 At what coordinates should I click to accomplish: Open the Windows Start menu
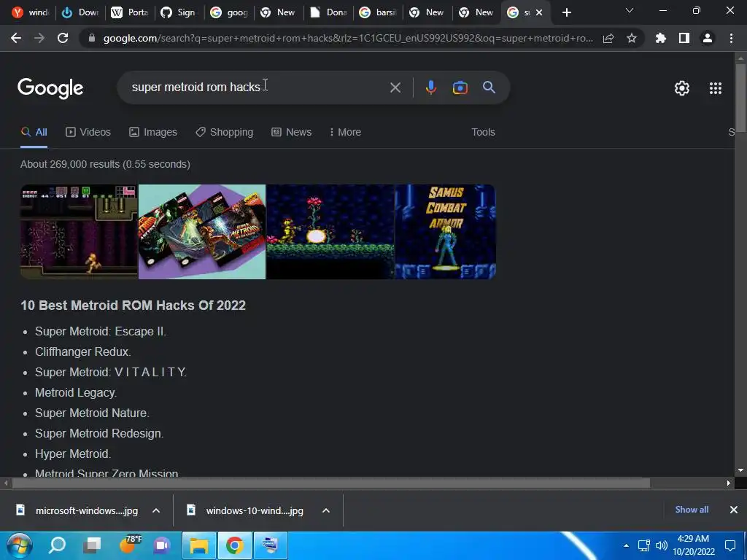coord(20,545)
